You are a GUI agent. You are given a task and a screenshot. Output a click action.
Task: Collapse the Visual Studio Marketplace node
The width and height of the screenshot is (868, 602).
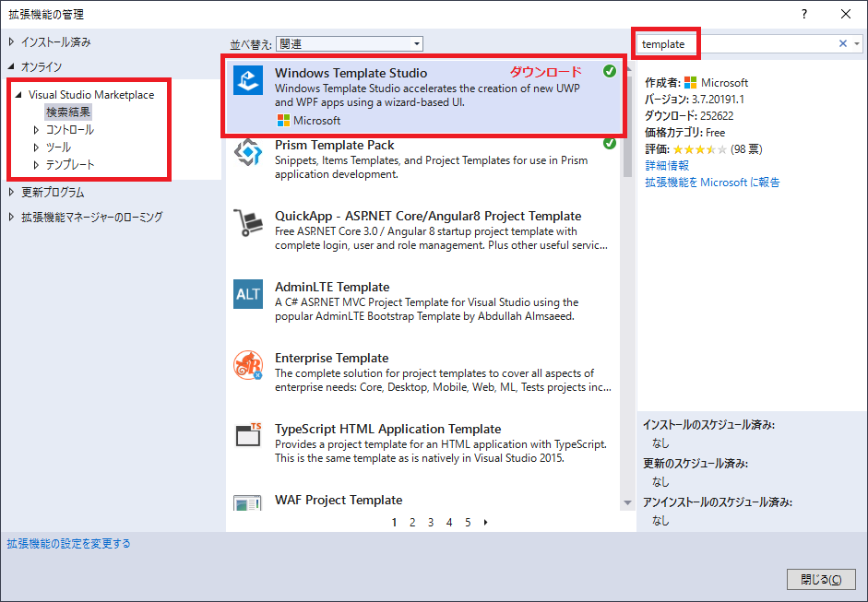[18, 95]
